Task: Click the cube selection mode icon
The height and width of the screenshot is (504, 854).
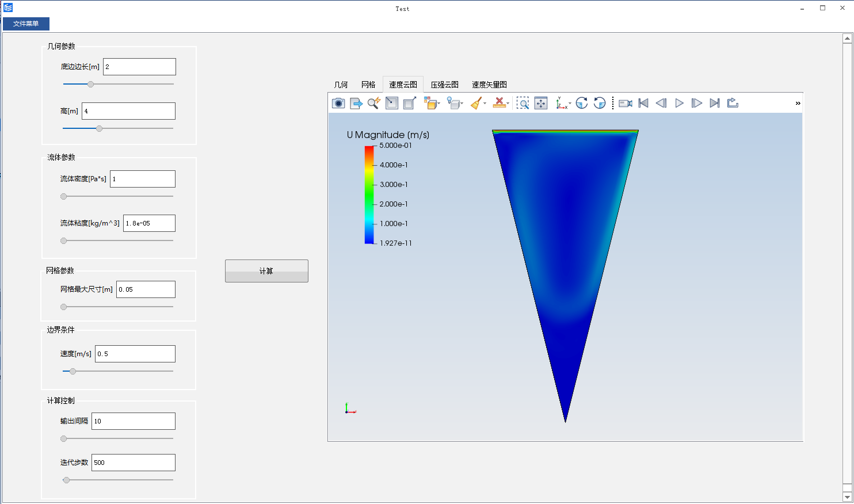Action: [x=430, y=103]
